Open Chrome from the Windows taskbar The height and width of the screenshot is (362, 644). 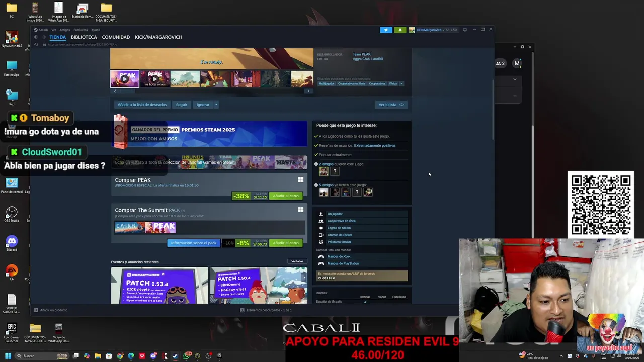(x=120, y=356)
